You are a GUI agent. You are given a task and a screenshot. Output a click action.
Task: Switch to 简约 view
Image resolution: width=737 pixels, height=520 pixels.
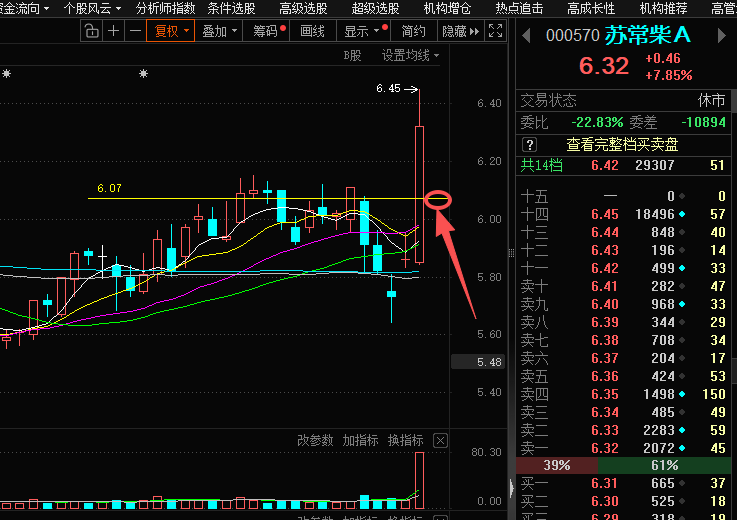[x=413, y=32]
